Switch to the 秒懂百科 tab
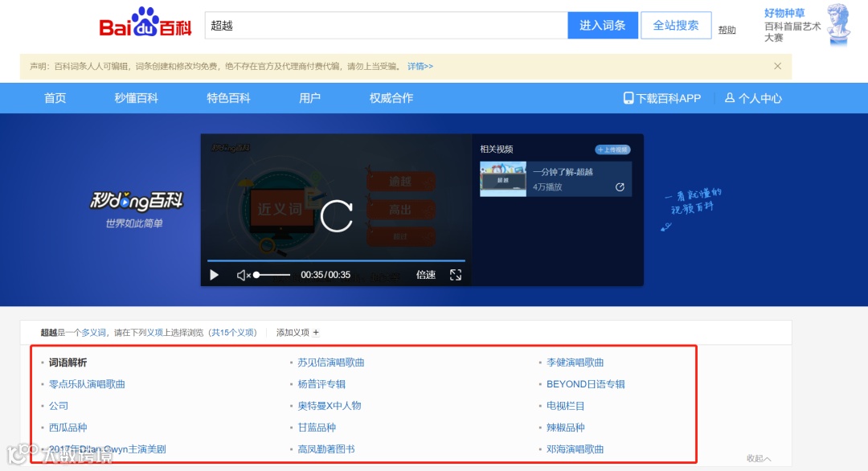Screen dimensions: 868x471 pyautogui.click(x=136, y=97)
